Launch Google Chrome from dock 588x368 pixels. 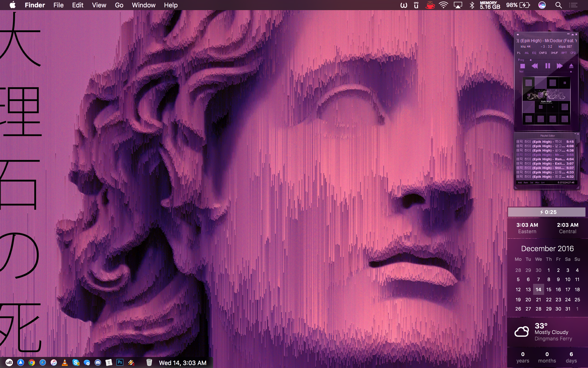(32, 363)
